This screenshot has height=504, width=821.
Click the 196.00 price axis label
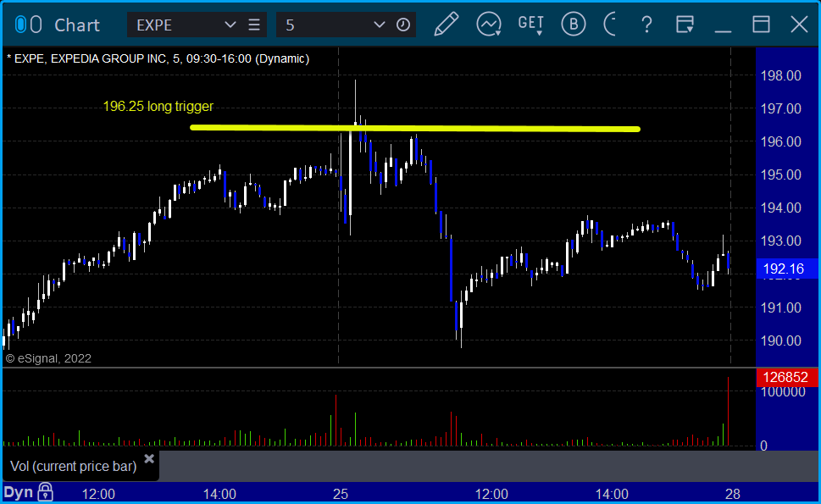[780, 141]
